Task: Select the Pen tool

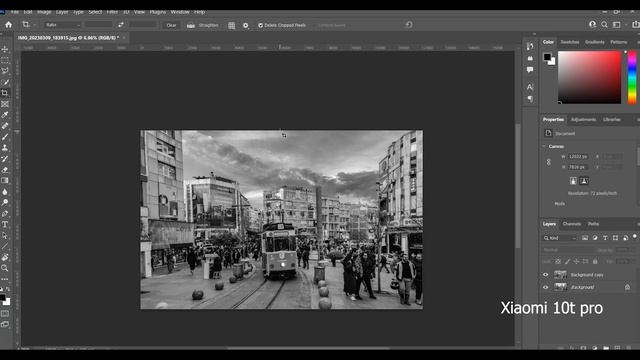Action: (5, 213)
